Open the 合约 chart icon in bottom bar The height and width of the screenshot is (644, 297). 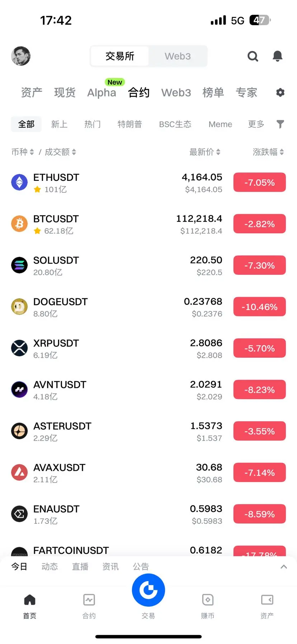89,600
